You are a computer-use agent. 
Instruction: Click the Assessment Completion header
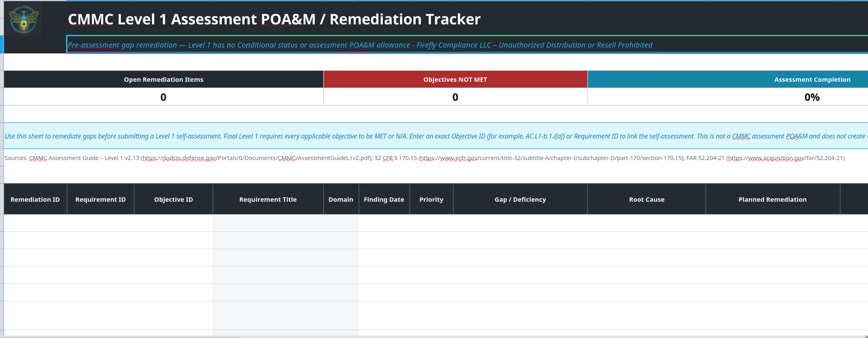tap(728, 79)
